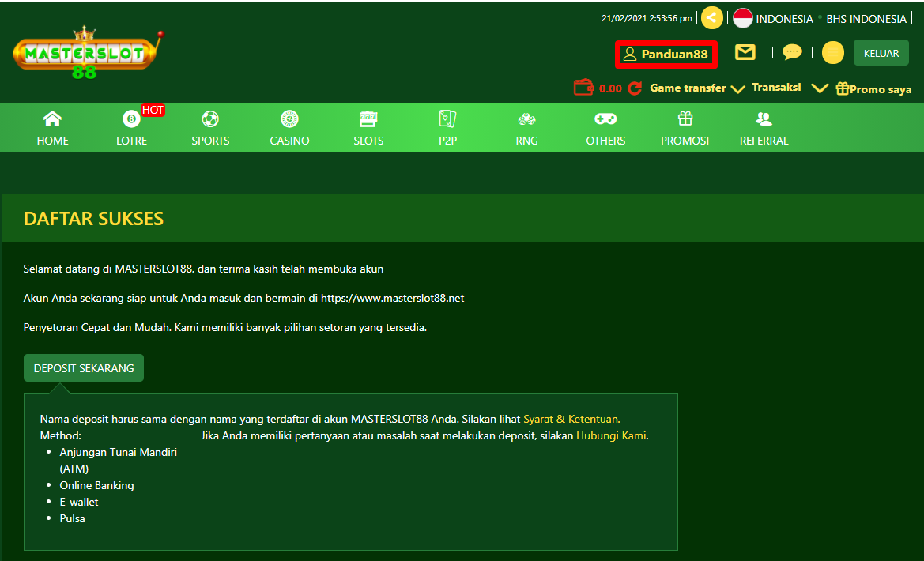
Task: Open the live chat bubble icon
Action: click(791, 52)
